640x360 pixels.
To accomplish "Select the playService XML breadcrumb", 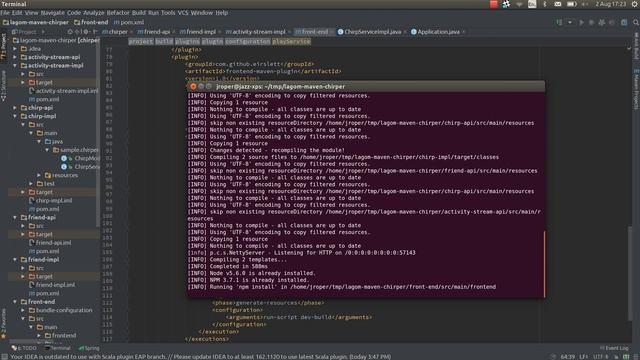I will click(291, 42).
